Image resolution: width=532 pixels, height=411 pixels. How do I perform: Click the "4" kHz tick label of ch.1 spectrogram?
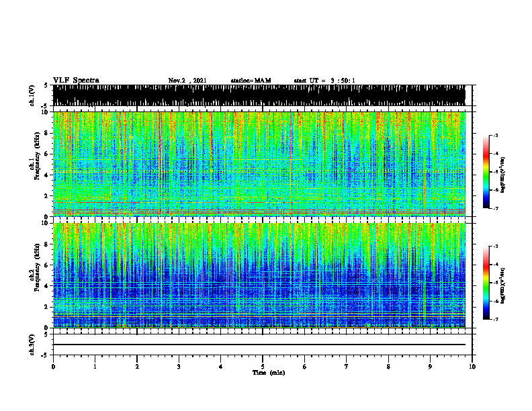47,175
